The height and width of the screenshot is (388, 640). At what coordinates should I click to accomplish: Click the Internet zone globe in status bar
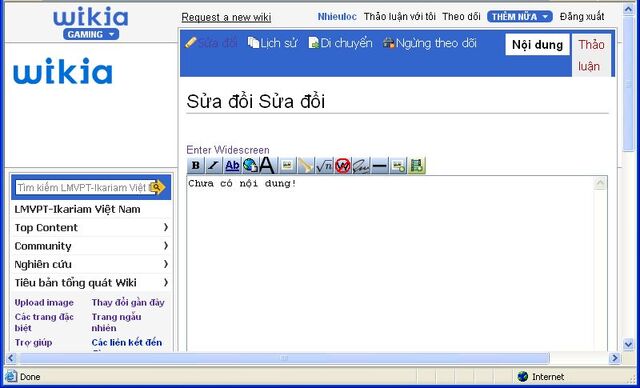tap(522, 377)
